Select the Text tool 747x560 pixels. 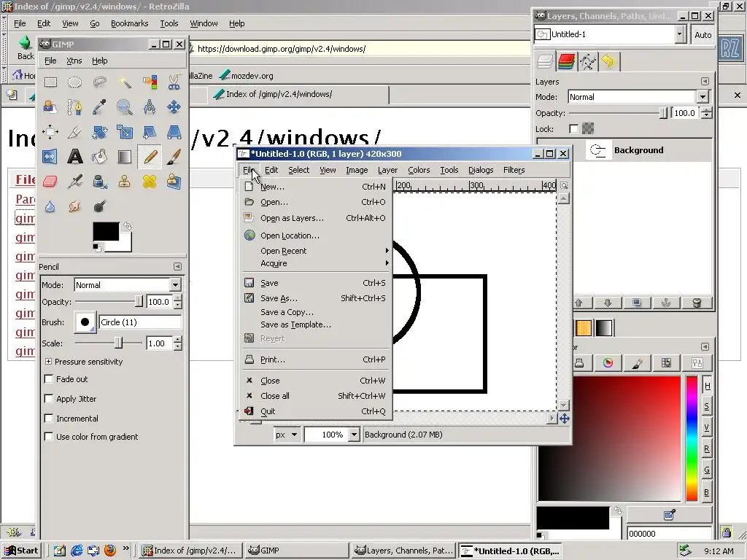75,157
